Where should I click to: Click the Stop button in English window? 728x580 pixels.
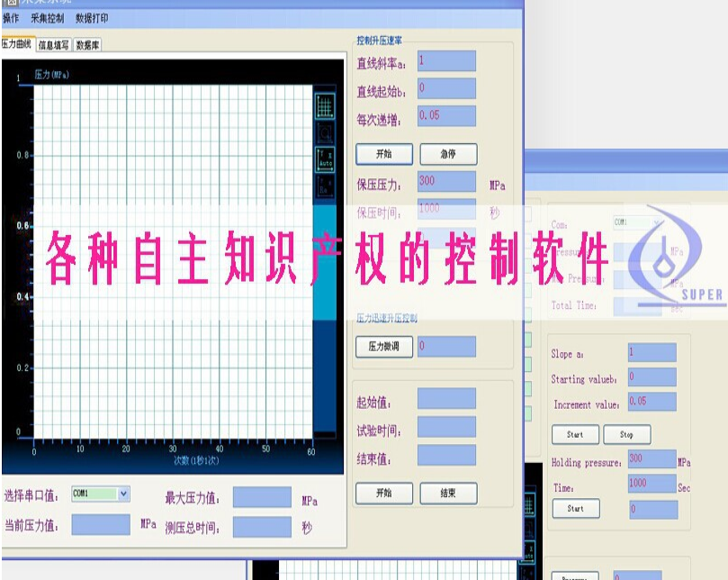[626, 434]
